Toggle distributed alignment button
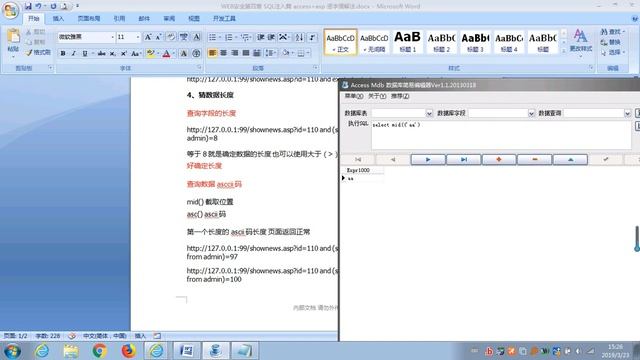Screen dimensions: 640x360 coord(256,53)
